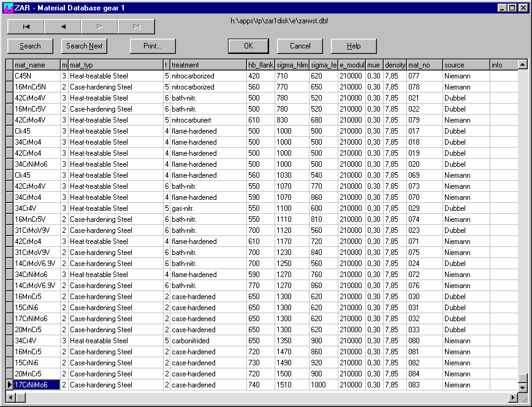Viewport: 532px width, 407px height.
Task: Go to previous record arrow button
Action: 63,26
